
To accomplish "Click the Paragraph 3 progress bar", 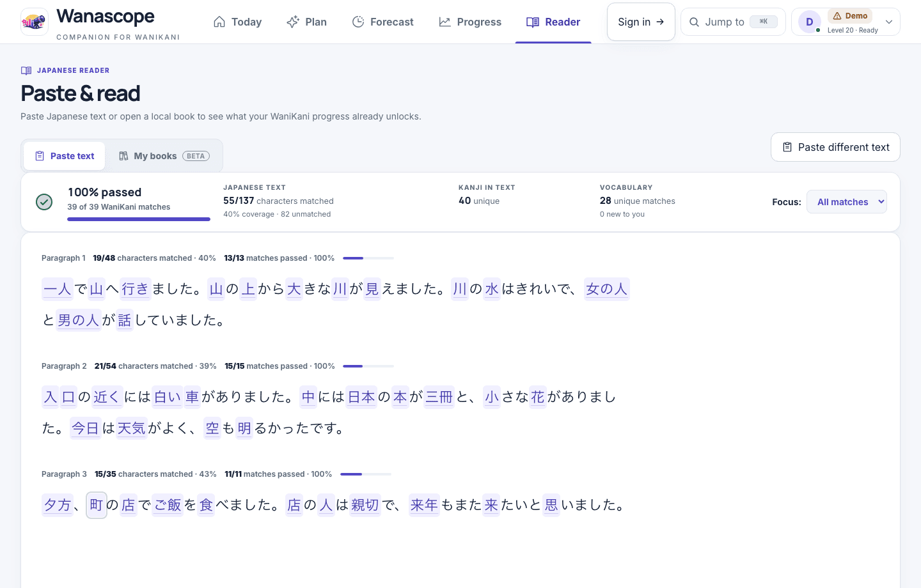I will (366, 474).
